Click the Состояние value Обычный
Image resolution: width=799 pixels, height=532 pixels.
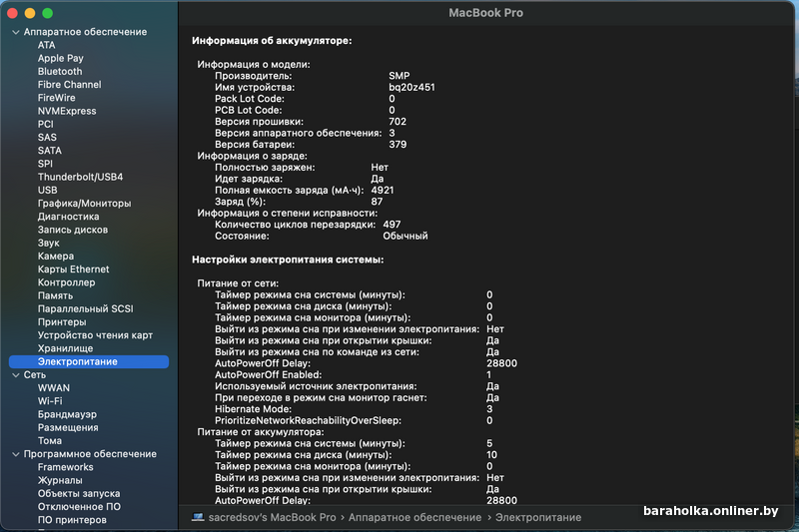click(405, 237)
